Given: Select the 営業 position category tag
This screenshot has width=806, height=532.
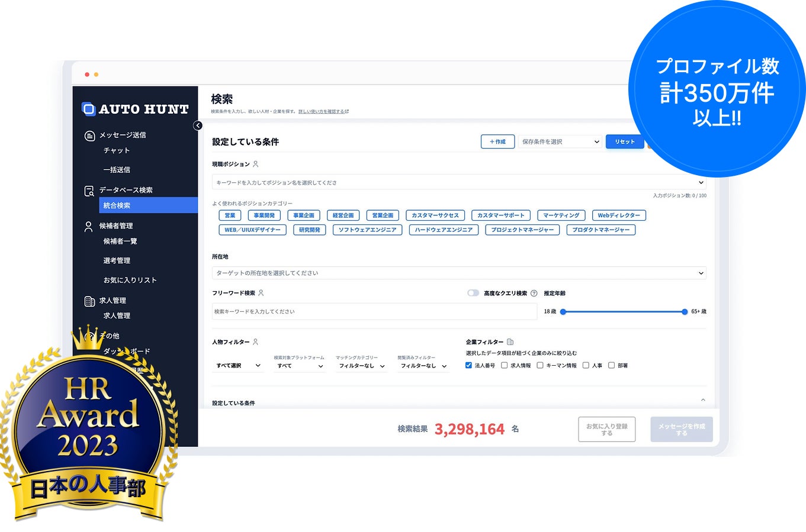Looking at the screenshot, I should click(230, 215).
